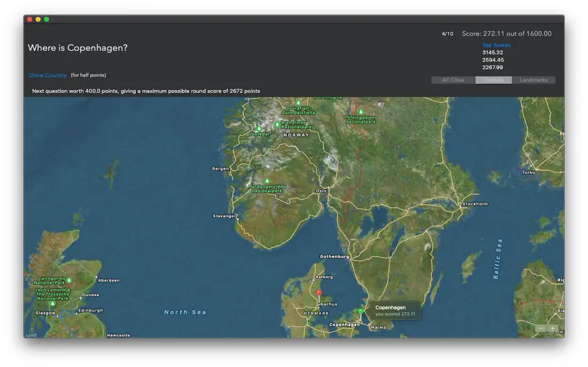588x367 pixels.
Task: Select the Capitals tab
Action: tap(494, 80)
